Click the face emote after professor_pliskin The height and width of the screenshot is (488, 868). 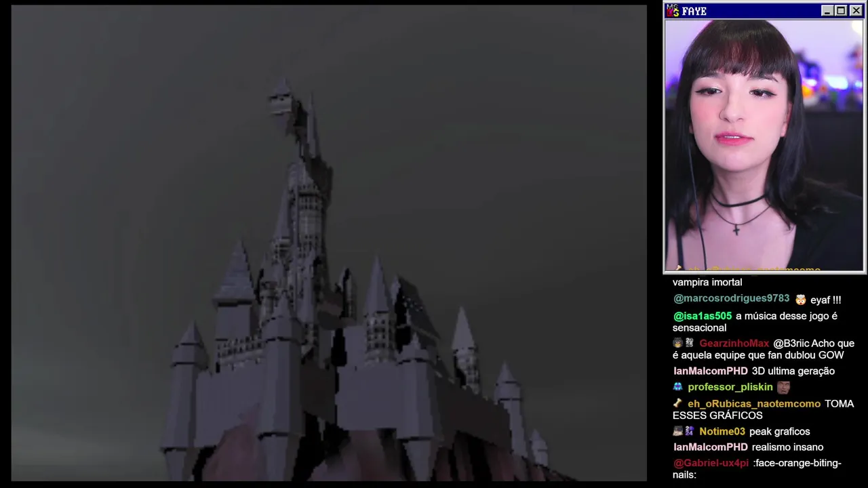[x=783, y=387]
